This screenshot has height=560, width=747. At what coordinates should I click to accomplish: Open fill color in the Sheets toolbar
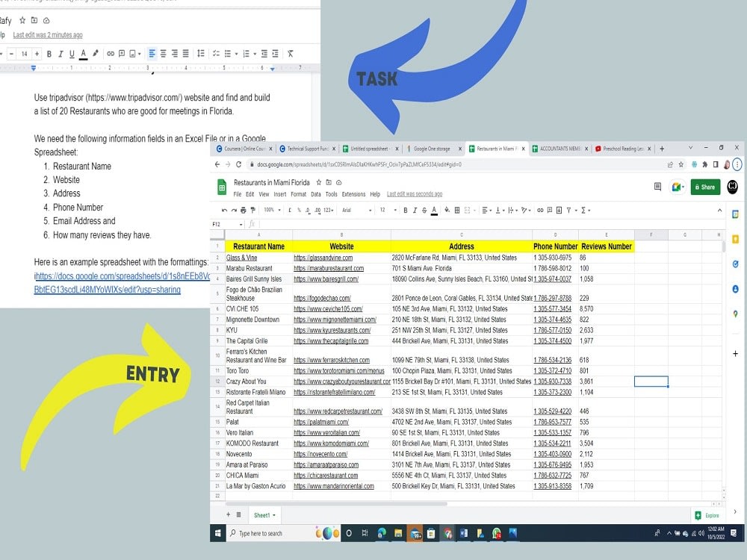[447, 210]
